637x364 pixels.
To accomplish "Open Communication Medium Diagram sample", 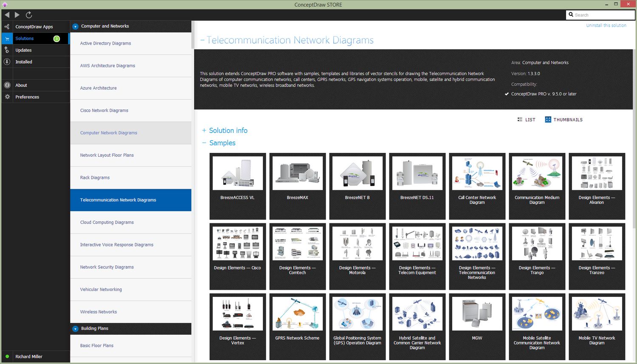I will point(537,186).
